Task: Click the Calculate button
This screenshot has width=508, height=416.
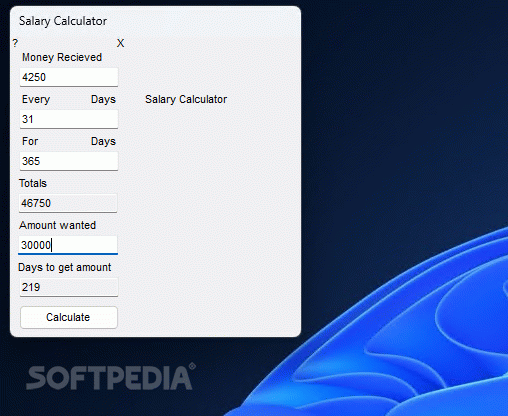Action: tap(69, 317)
